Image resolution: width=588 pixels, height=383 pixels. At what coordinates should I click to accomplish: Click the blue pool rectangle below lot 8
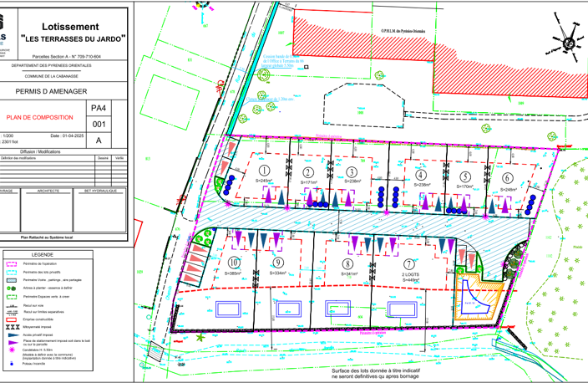click(338, 309)
